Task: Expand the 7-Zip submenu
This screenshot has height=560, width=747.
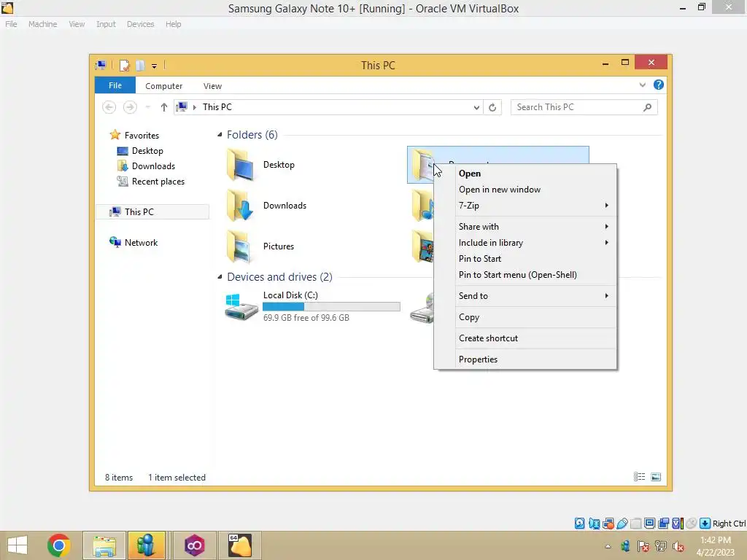Action: pyautogui.click(x=525, y=206)
